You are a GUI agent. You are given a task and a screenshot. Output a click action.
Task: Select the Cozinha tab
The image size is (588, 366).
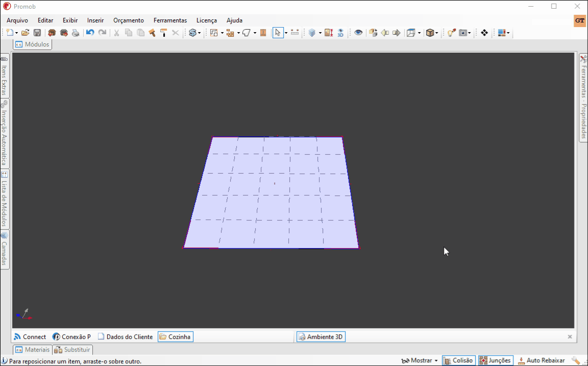pyautogui.click(x=176, y=337)
